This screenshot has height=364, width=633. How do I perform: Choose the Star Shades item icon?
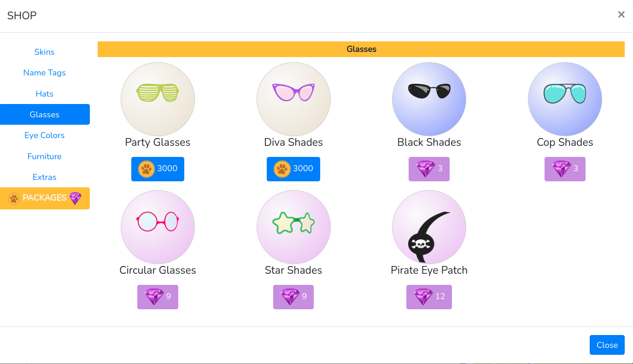tap(293, 227)
